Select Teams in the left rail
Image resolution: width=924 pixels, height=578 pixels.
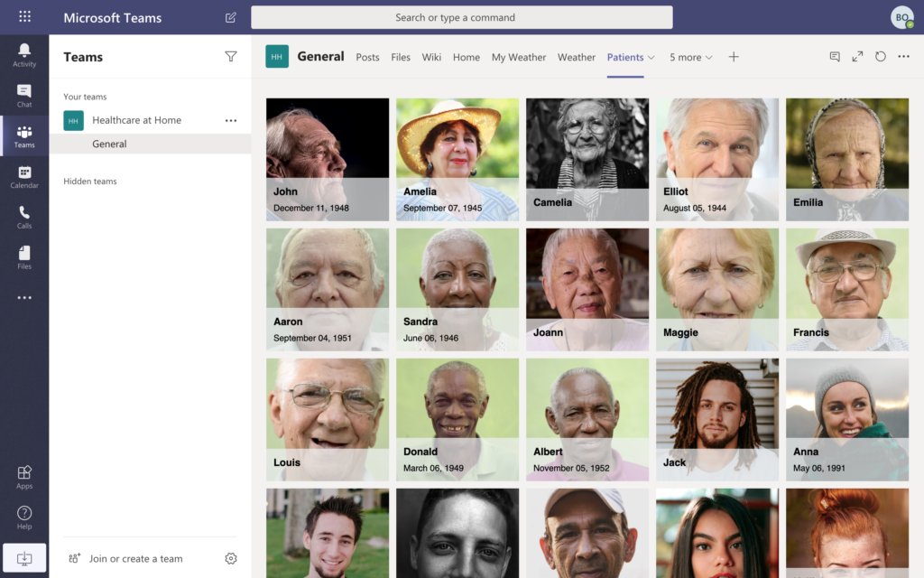24,136
